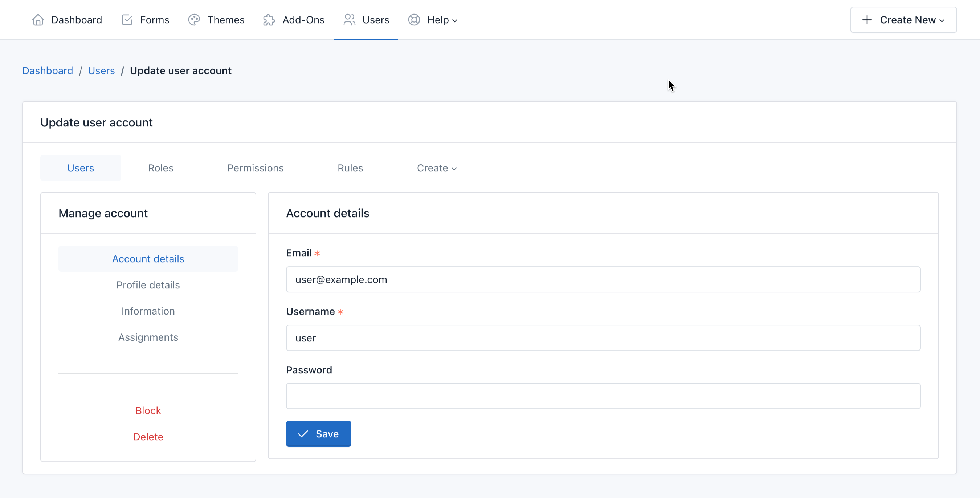The image size is (980, 498).
Task: Select the Rules tab
Action: coord(350,168)
